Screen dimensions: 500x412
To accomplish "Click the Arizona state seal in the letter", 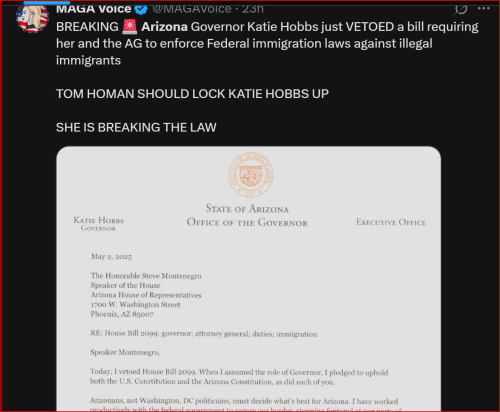I will [x=251, y=175].
